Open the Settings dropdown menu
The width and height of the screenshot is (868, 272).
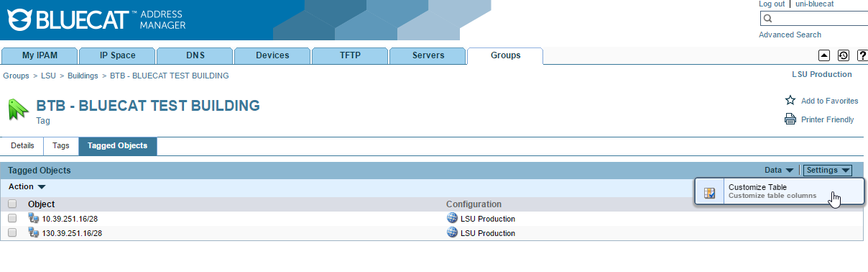tap(828, 171)
